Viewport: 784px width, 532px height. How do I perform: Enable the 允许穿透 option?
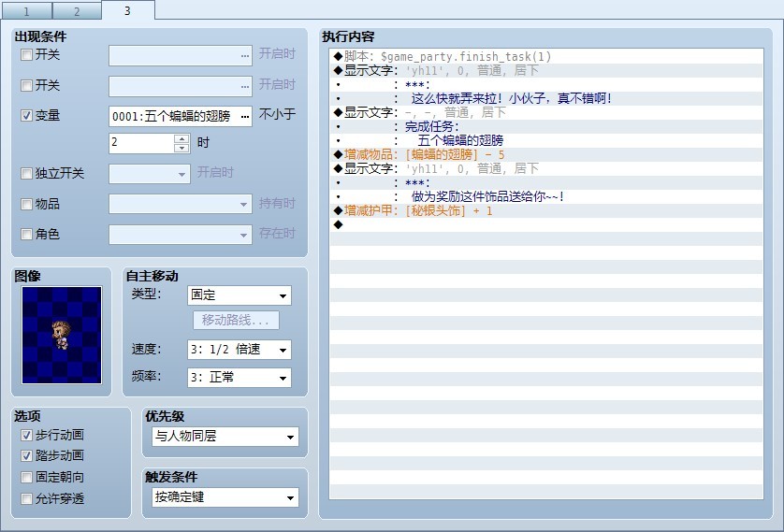click(26, 498)
